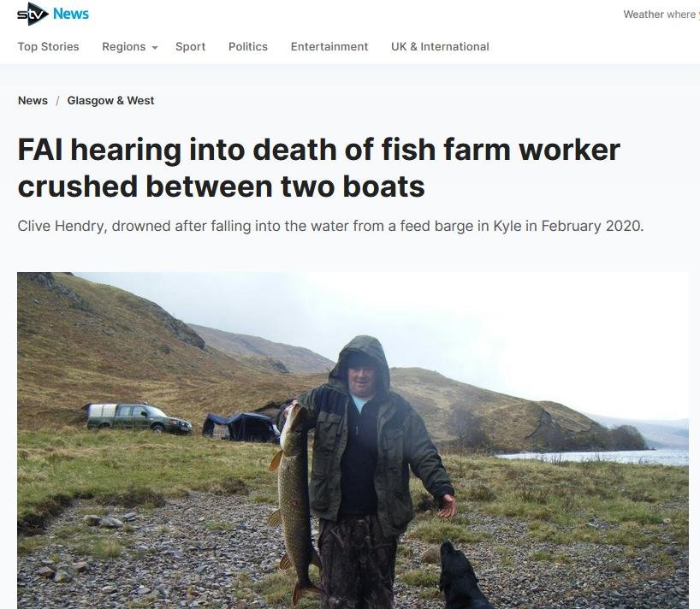
Task: Select UK & International section
Action: point(440,46)
